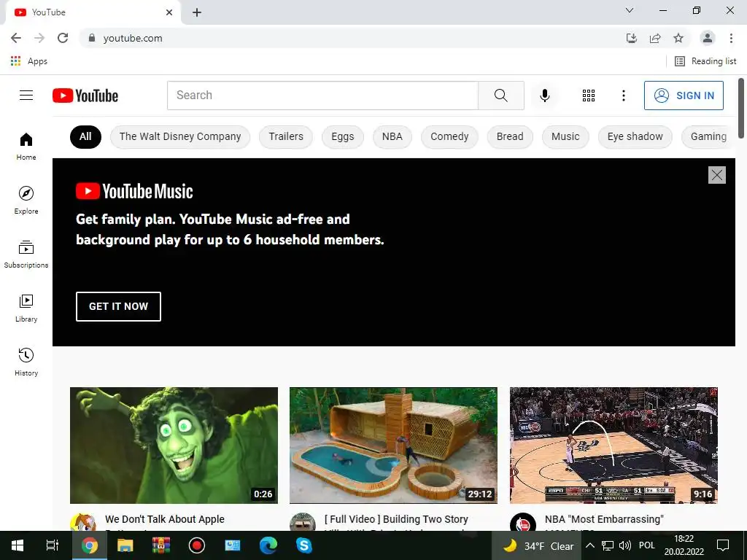The height and width of the screenshot is (560, 747).
Task: Click the page vertical scrollbar
Action: [x=741, y=108]
